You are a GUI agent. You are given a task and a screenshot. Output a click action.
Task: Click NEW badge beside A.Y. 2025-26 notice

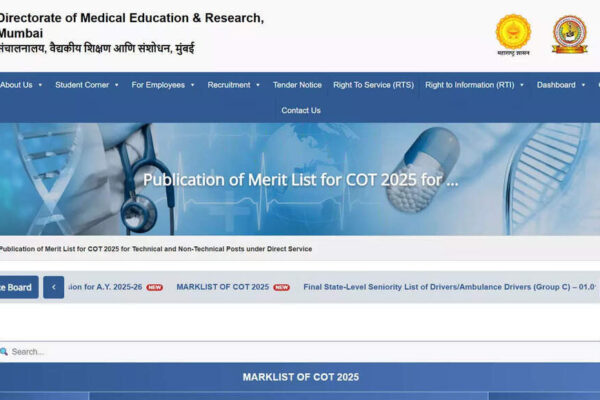pos(155,287)
